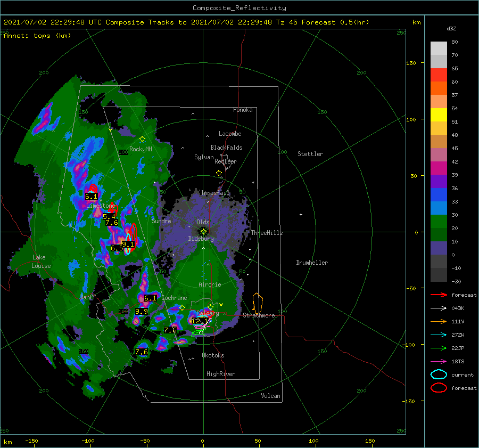Pick the bright yellow swatch in dBZ scale
The height and width of the screenshot is (448, 479).
439,115
